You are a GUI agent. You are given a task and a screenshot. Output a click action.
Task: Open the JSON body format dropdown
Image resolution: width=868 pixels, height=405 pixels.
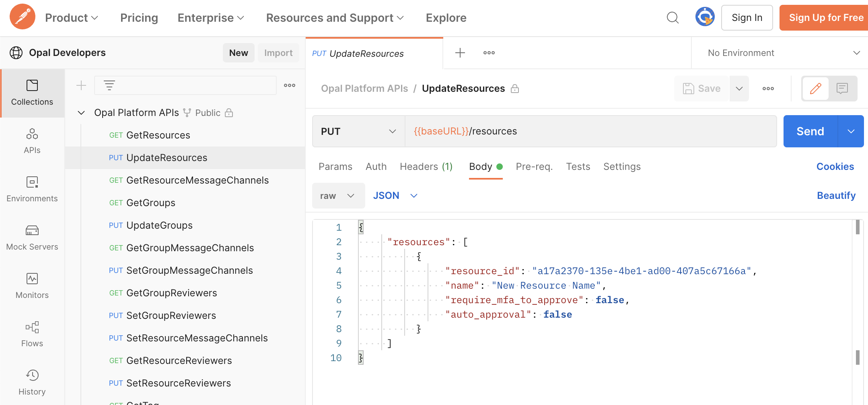[395, 196]
